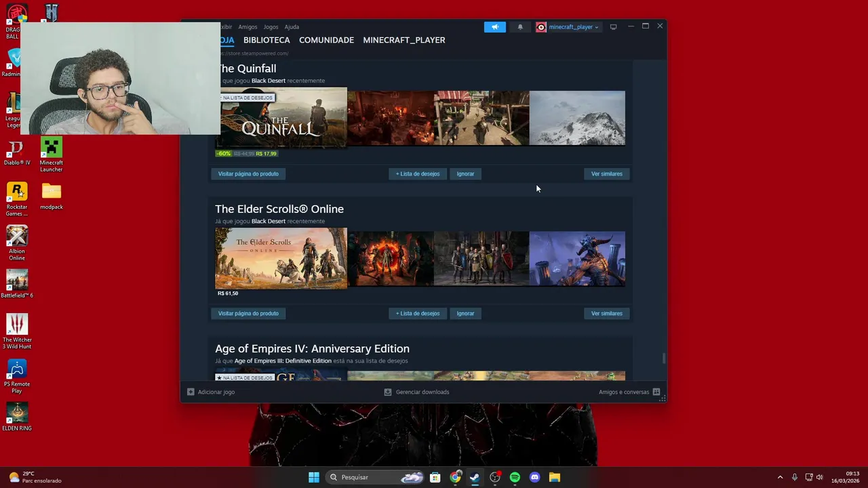
Task: Click the Steam store page scrollbar thumb
Action: point(664,359)
